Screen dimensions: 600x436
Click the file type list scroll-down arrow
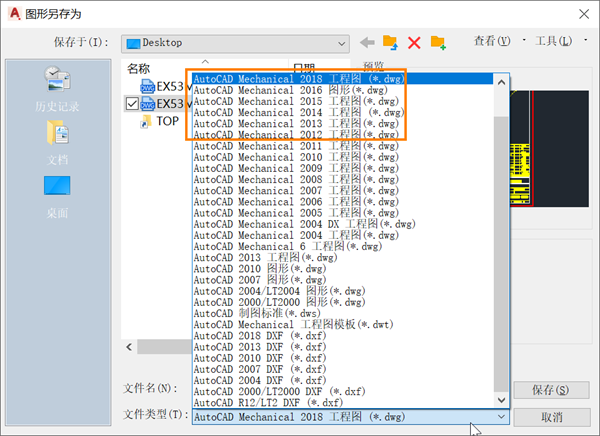pyautogui.click(x=501, y=400)
